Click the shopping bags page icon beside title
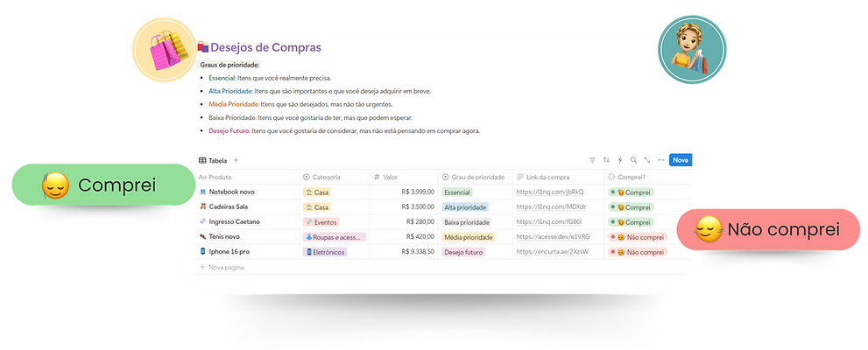 [202, 47]
